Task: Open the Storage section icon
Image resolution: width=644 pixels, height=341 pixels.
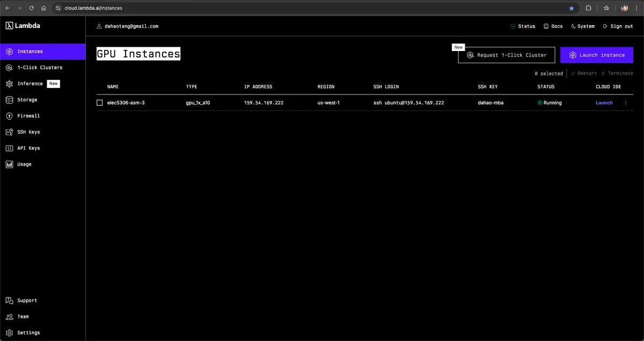Action: tap(10, 100)
